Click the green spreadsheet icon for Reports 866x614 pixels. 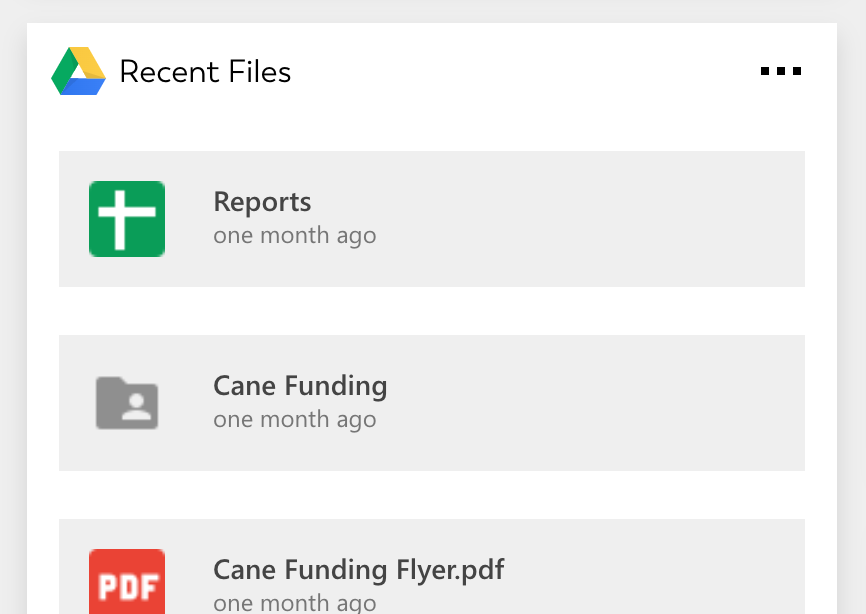pyautogui.click(x=127, y=219)
